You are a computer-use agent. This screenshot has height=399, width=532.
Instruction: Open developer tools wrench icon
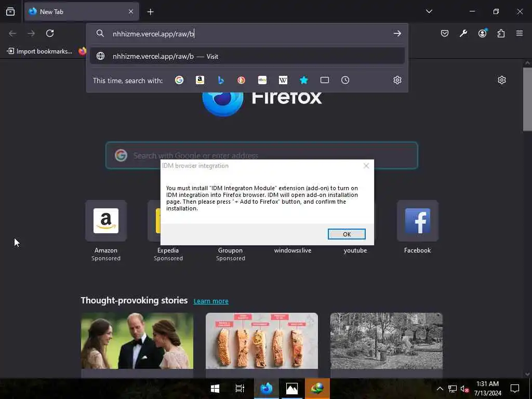pos(463,33)
